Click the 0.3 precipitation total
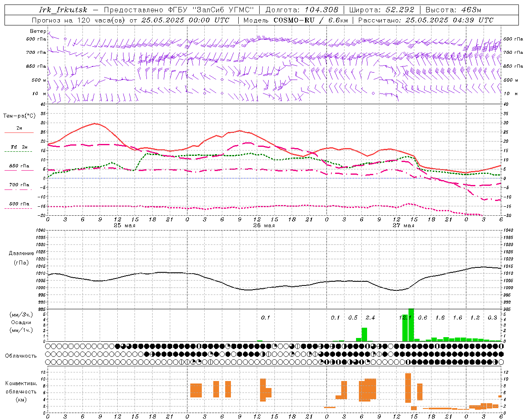The height and width of the screenshot is (420, 525). 492,318
